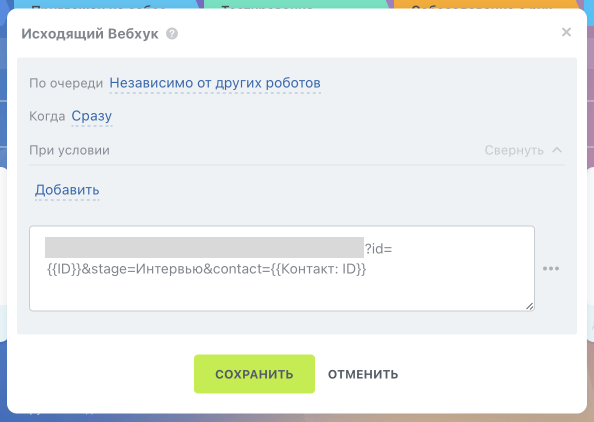
Task: Click the grayed-out redacted part of the URL
Action: (x=204, y=247)
